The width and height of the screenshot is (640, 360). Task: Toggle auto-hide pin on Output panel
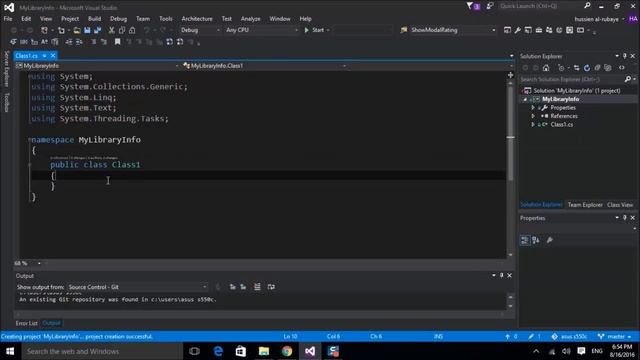pyautogui.click(x=502, y=276)
